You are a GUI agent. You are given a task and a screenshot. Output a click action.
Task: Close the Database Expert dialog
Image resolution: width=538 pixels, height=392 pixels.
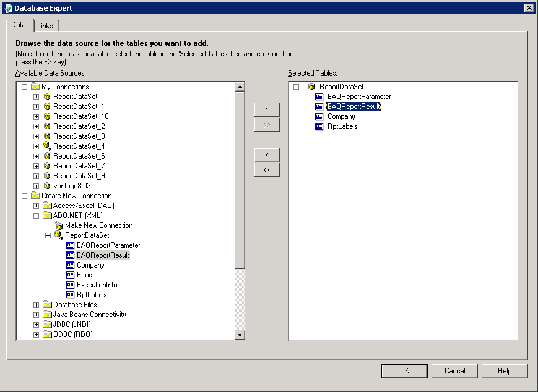[529, 8]
